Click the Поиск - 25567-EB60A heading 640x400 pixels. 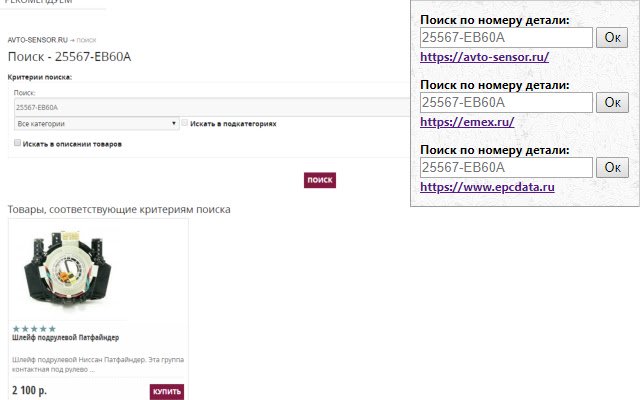click(x=69, y=56)
